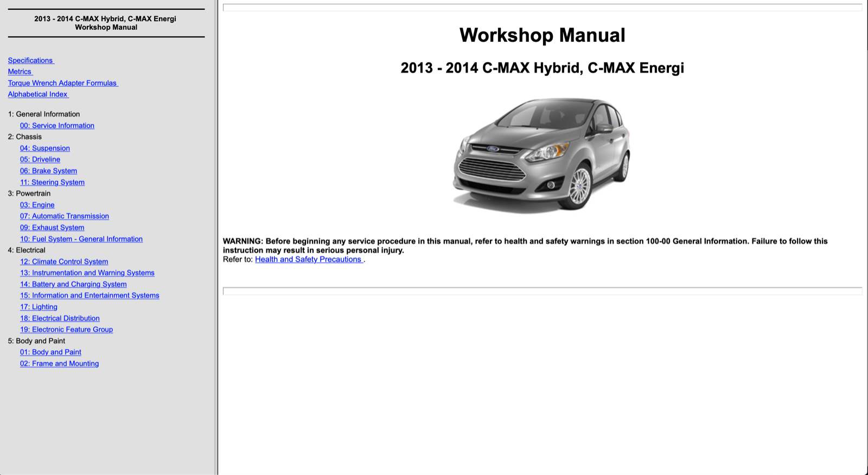Open 06: Brake System section
Viewport: 868px width, 475px height.
coord(48,171)
